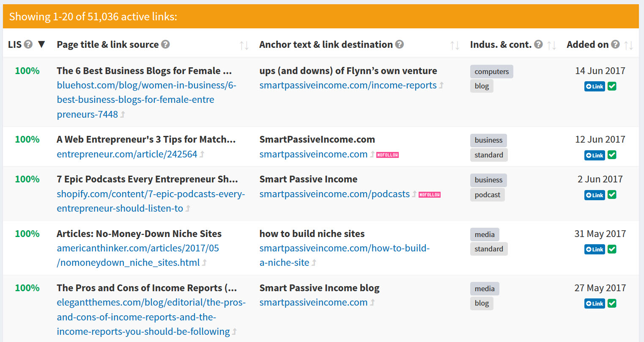
Task: Open external arrow icon after entrepreneur.com/article/242564
Action: pos(202,154)
